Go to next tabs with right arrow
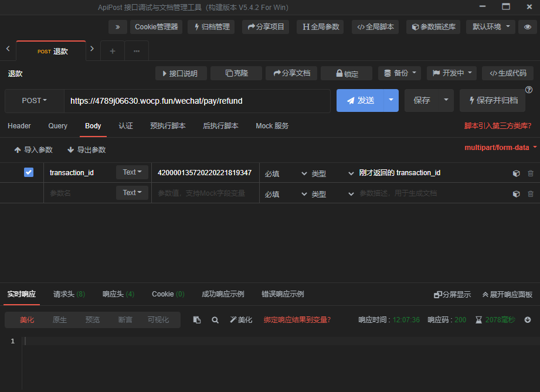 [92, 49]
